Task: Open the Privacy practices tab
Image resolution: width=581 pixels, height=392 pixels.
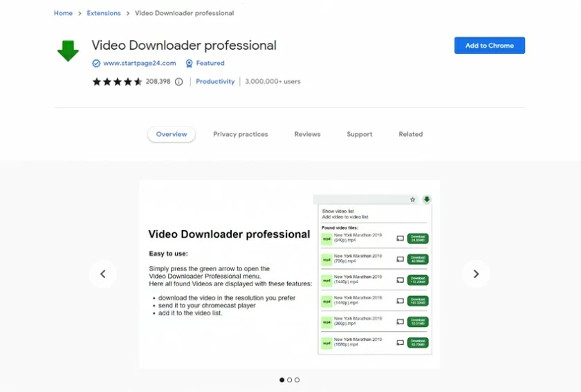Action: click(x=241, y=134)
